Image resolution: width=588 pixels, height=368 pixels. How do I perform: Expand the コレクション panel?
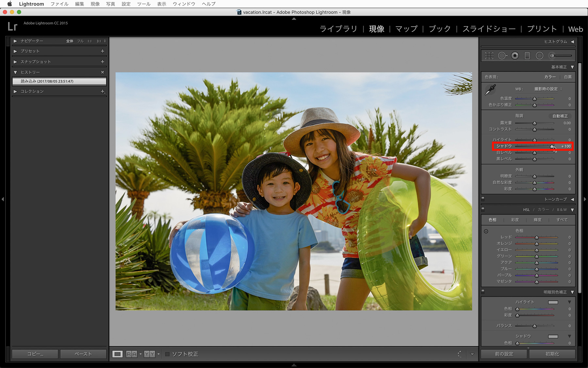(x=15, y=91)
